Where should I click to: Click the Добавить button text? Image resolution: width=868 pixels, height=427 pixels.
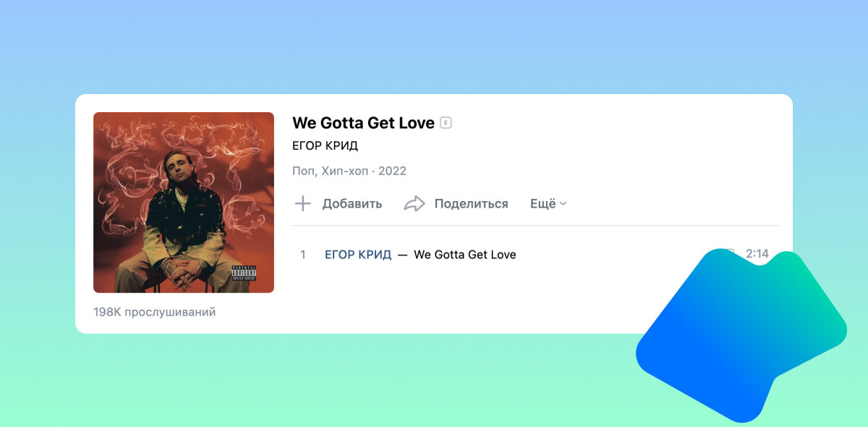pos(352,203)
